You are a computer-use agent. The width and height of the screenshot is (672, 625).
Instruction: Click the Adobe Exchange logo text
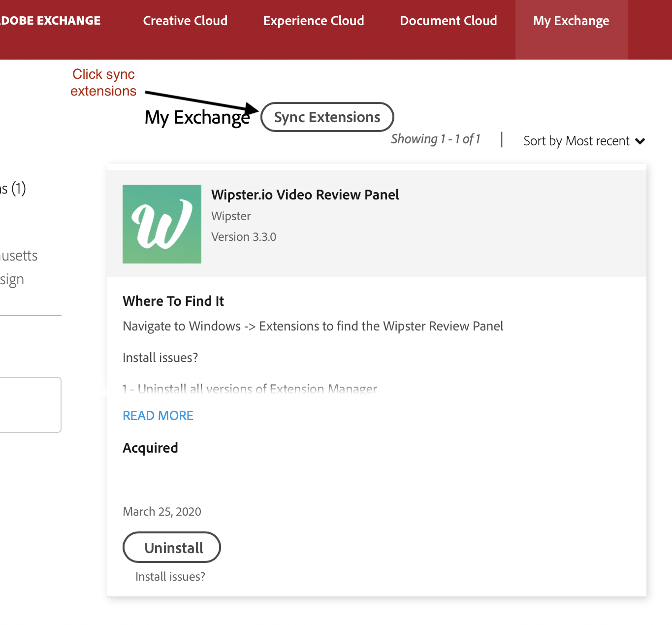[50, 21]
